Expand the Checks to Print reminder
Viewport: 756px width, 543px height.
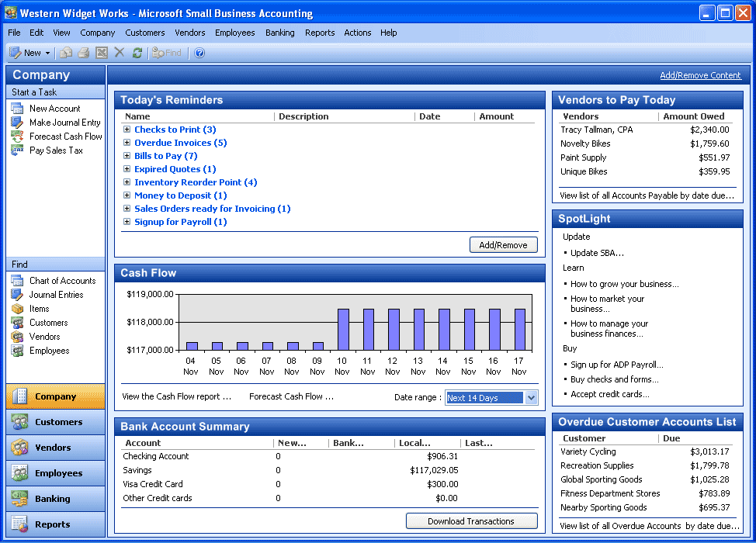coord(127,130)
